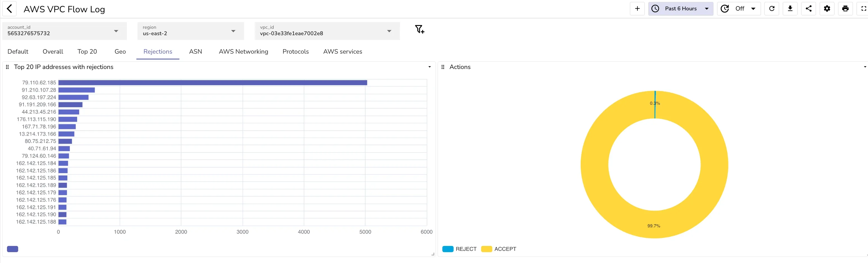The image size is (868, 263).
Task: Click the refresh dashboard icon
Action: (772, 9)
